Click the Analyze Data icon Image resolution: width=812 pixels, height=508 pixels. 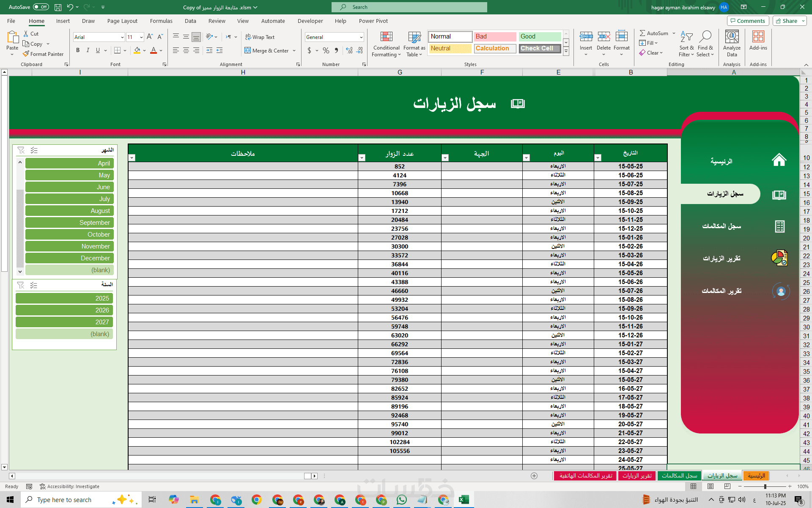point(732,37)
